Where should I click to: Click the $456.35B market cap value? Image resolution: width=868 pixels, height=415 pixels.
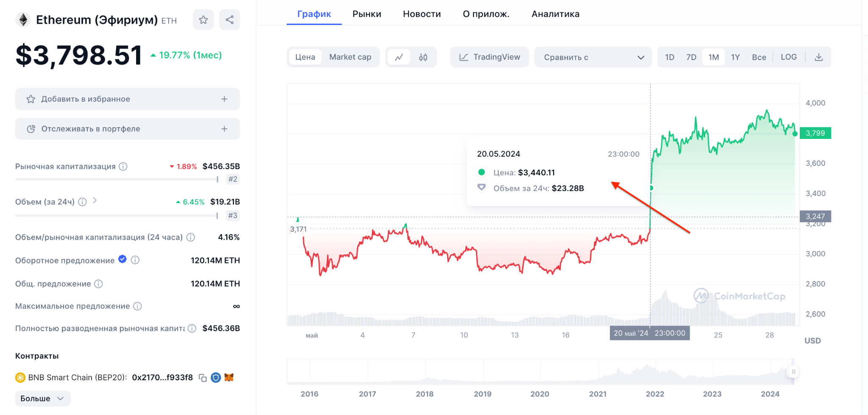pos(221,166)
